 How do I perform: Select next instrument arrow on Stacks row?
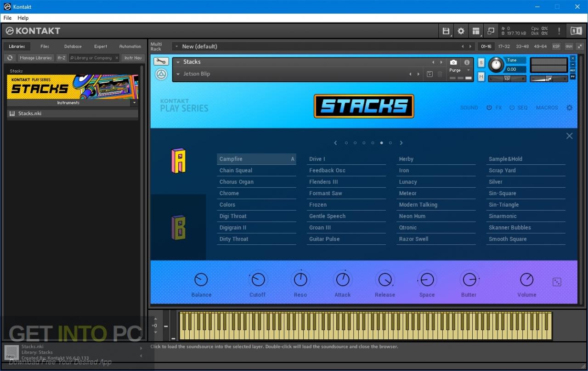(441, 62)
